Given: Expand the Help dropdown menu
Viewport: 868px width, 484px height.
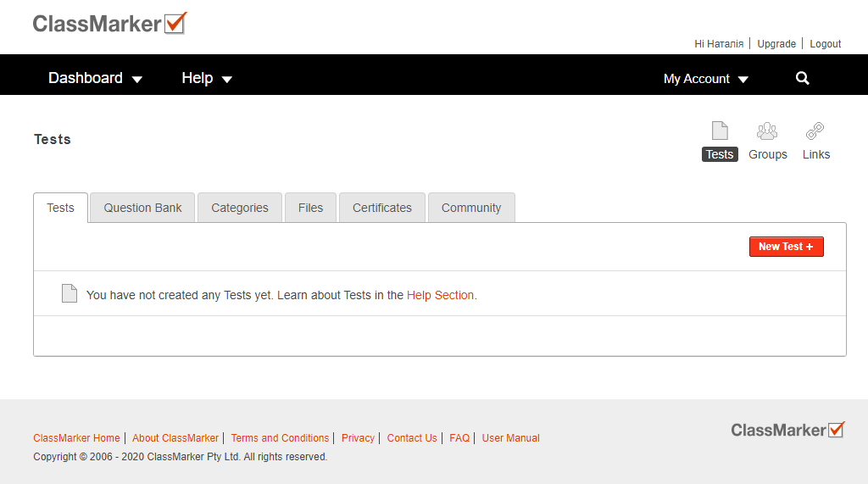Looking at the screenshot, I should [x=207, y=78].
